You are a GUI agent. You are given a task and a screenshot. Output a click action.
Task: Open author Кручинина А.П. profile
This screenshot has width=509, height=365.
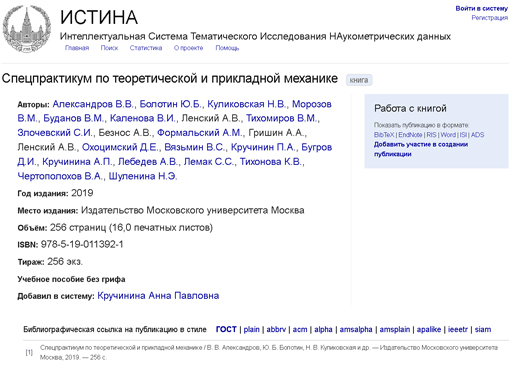point(77,162)
